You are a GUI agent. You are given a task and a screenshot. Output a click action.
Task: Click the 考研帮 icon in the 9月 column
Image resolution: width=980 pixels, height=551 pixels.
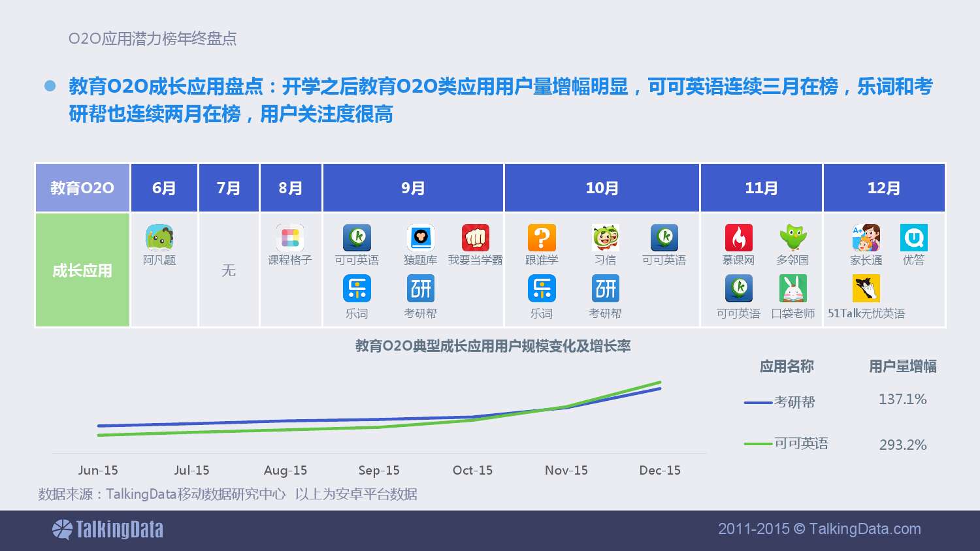tap(420, 289)
